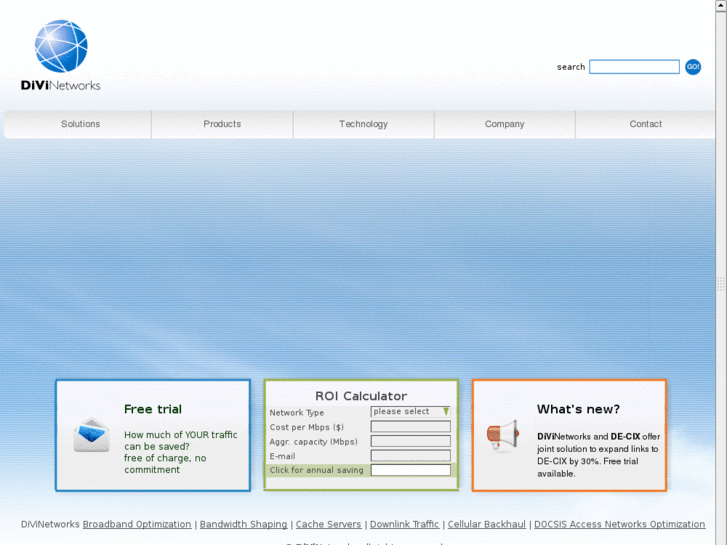This screenshot has width=727, height=545.
Task: Open DOCSIS Access Networks Optimization link
Action: (619, 524)
